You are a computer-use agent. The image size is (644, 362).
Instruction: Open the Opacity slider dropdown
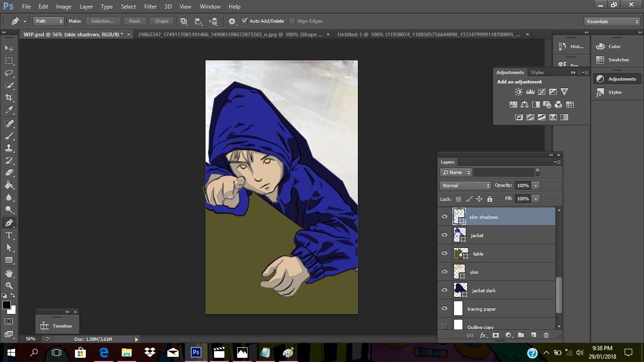click(536, 186)
